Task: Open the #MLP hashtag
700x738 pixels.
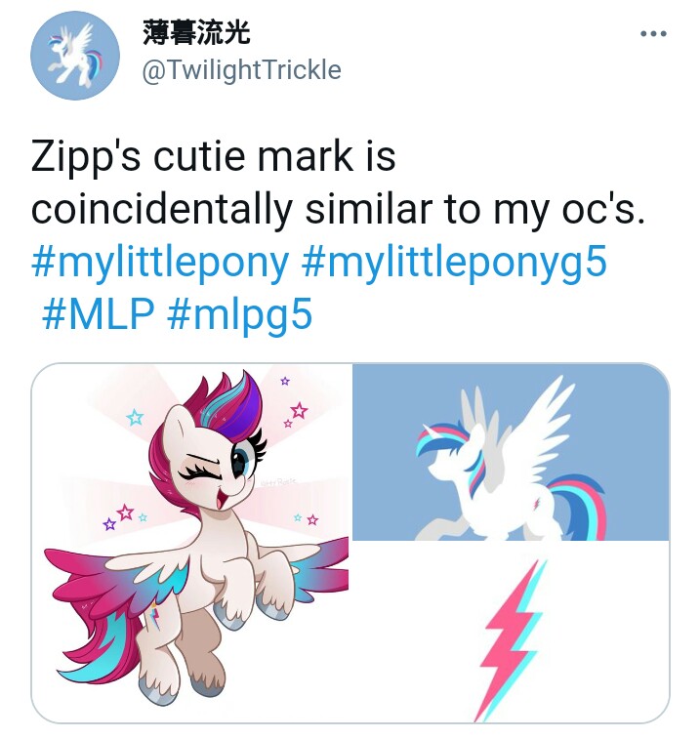Action: click(98, 314)
